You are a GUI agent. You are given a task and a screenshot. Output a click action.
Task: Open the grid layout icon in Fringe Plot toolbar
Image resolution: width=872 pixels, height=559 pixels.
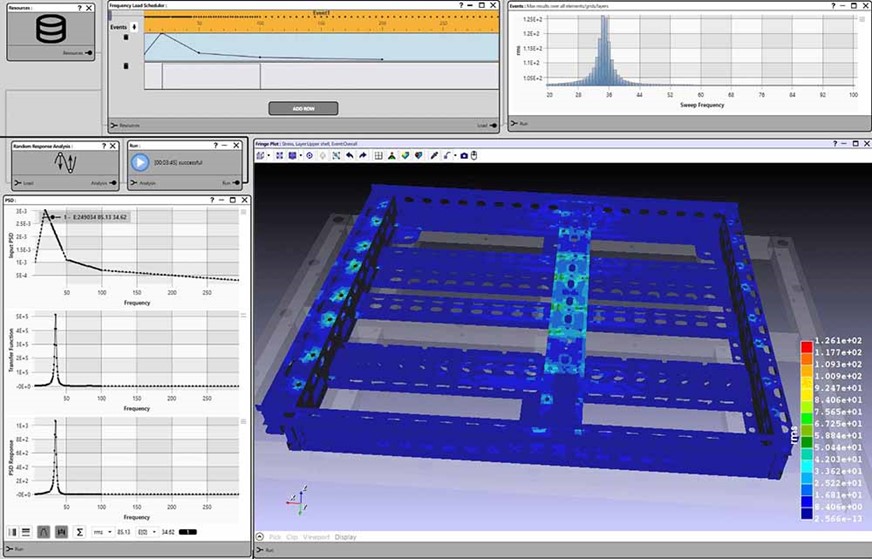379,156
